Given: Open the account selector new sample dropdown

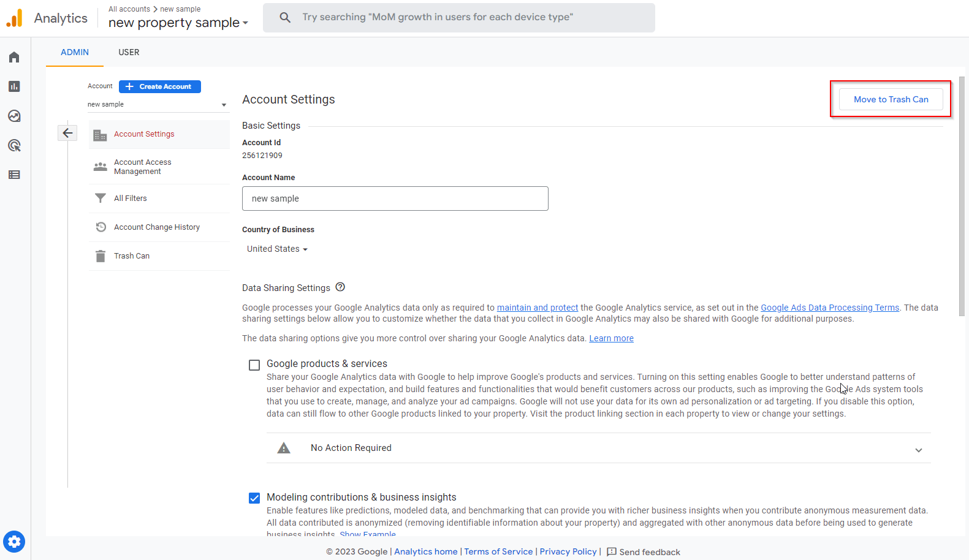Looking at the screenshot, I should coord(158,104).
